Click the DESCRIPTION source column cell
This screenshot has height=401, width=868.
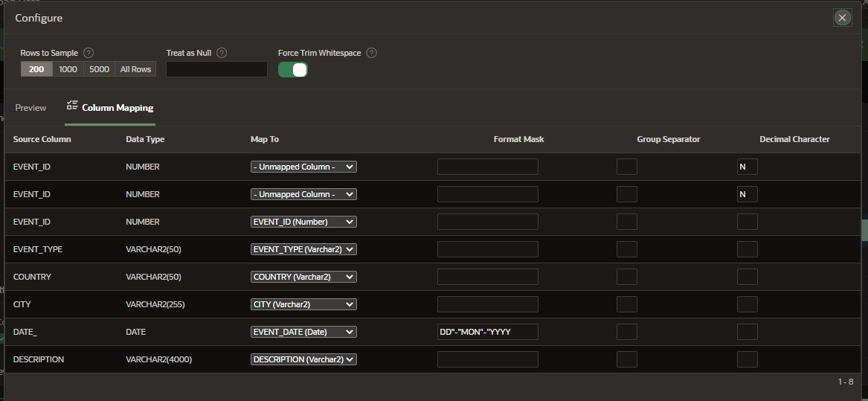point(39,359)
